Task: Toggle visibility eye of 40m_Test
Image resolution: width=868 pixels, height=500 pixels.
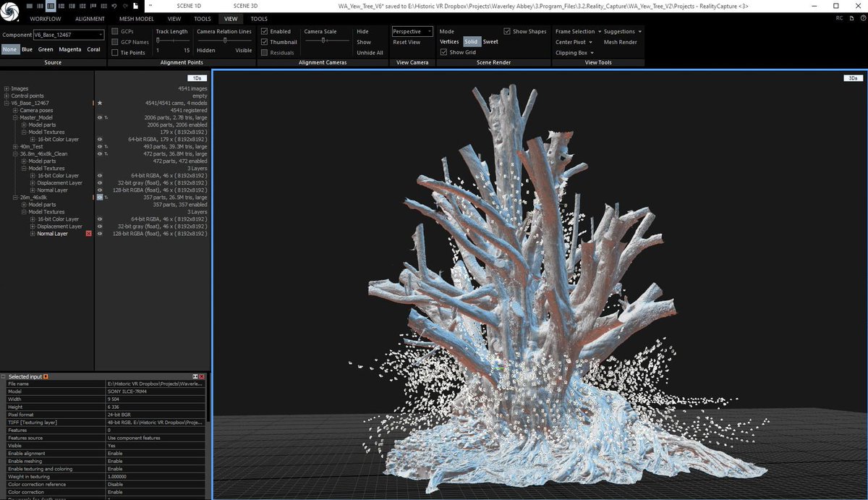Action: pyautogui.click(x=100, y=147)
